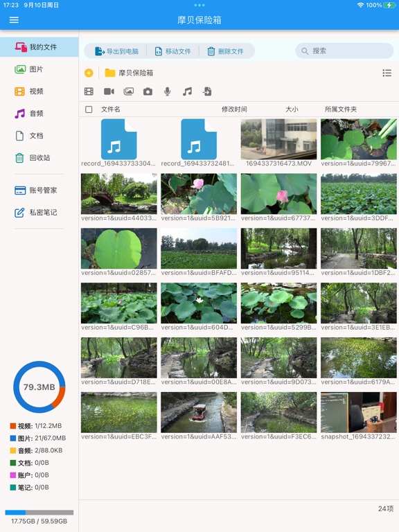This screenshot has height=532, width=399.
Task: Open 回收站 in sidebar
Action: (39, 158)
